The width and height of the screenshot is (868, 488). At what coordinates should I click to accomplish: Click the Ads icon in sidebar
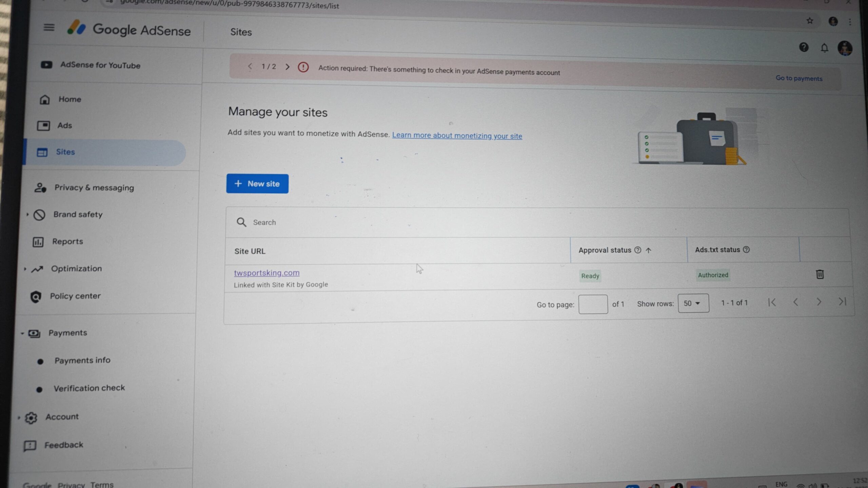(43, 126)
